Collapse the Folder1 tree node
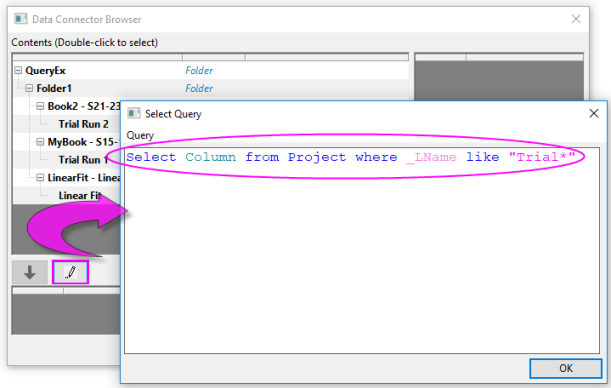This screenshot has width=611, height=388. [x=29, y=88]
